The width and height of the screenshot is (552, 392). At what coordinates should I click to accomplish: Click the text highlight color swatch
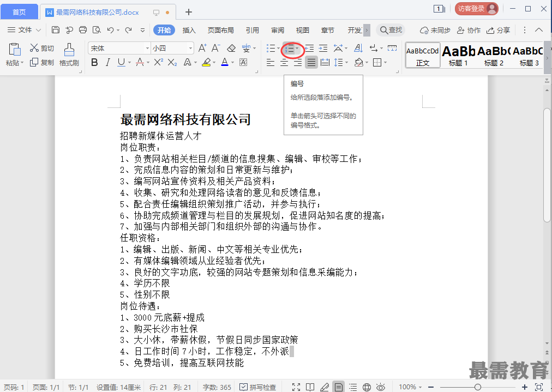click(x=206, y=63)
